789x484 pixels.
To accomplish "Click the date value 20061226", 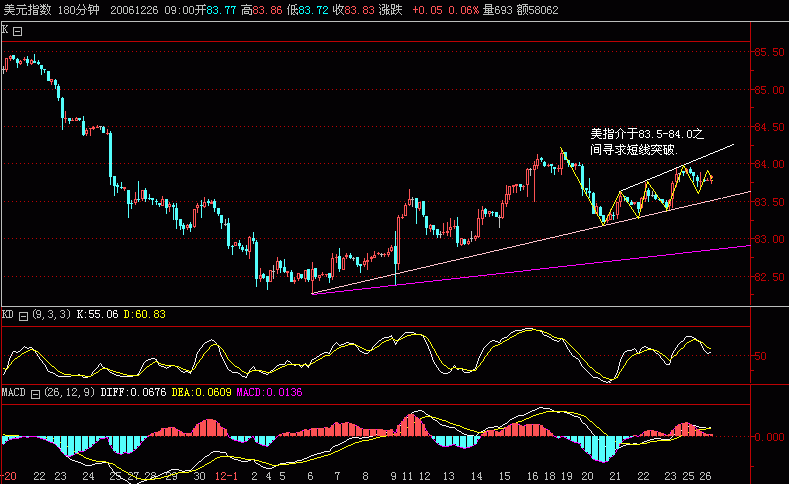I will pyautogui.click(x=134, y=10).
